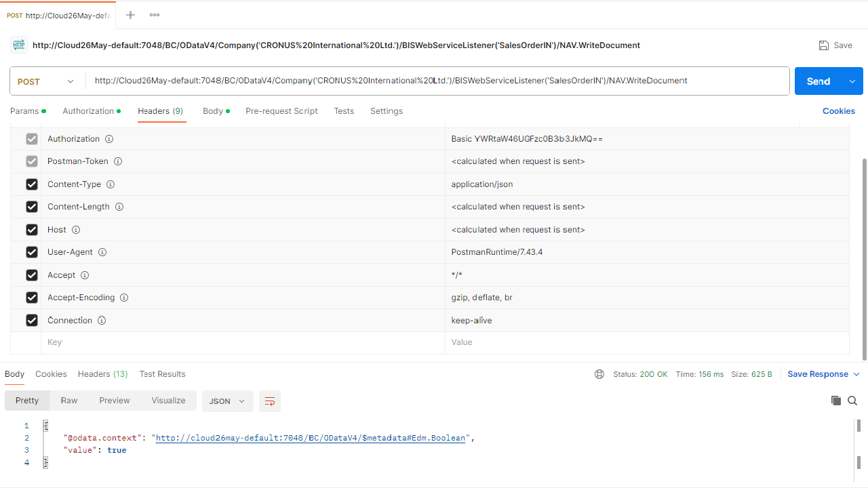This screenshot has width=868, height=488.
Task: Click the Save Response button
Action: [818, 374]
